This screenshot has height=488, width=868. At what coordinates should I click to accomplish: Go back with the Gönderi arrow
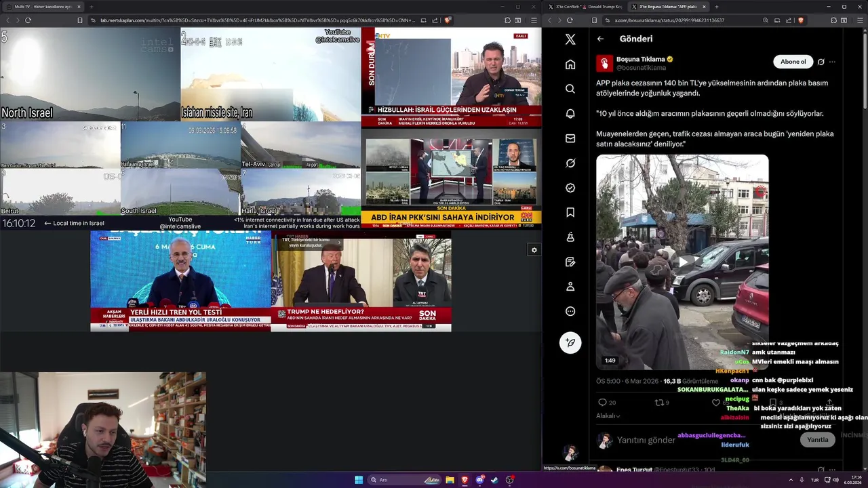[x=600, y=39]
